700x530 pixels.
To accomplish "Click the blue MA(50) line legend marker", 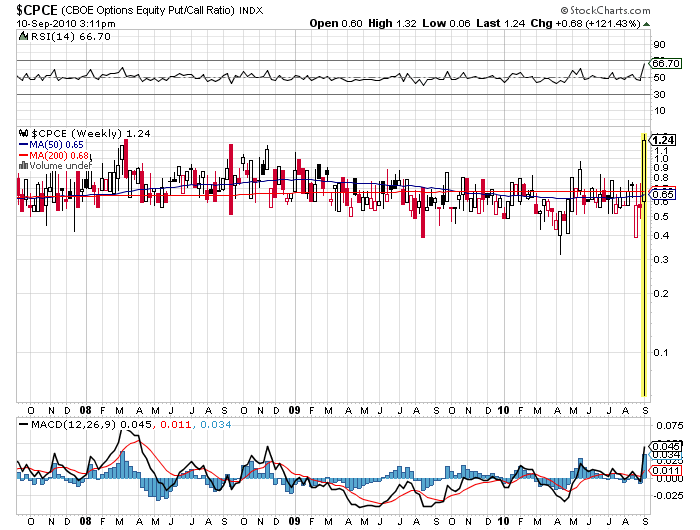I will click(23, 145).
